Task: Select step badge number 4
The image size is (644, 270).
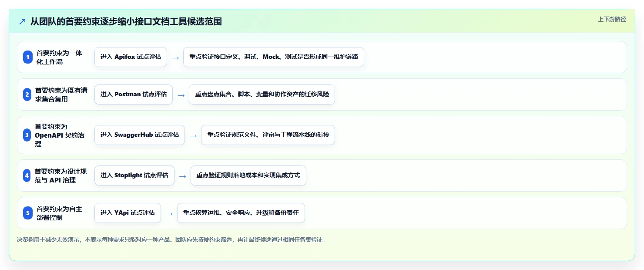Action: pos(27,175)
